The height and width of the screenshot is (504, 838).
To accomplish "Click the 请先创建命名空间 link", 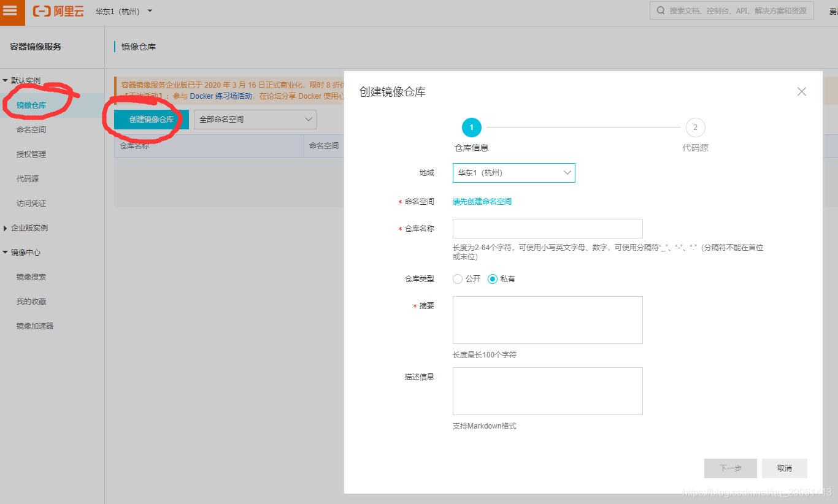I will pos(482,202).
